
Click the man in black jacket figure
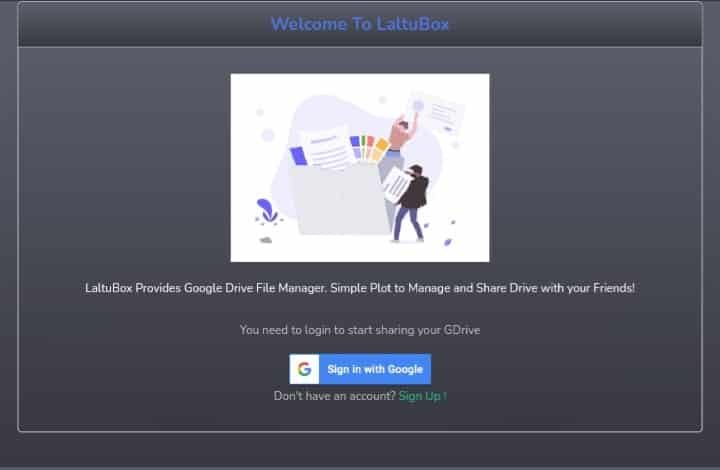point(411,203)
